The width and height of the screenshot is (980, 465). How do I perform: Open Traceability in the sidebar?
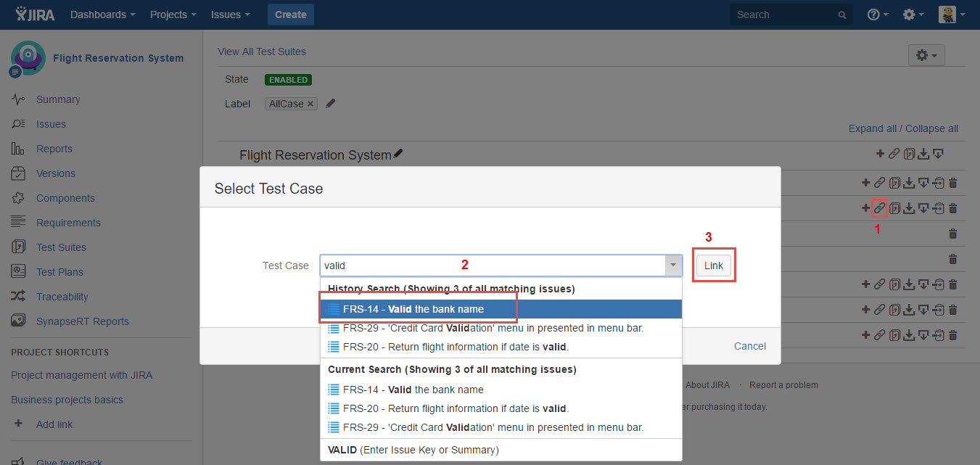coord(62,297)
